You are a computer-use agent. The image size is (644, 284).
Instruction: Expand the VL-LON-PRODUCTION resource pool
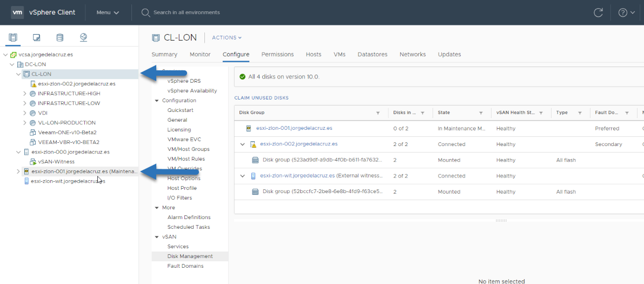pyautogui.click(x=25, y=123)
